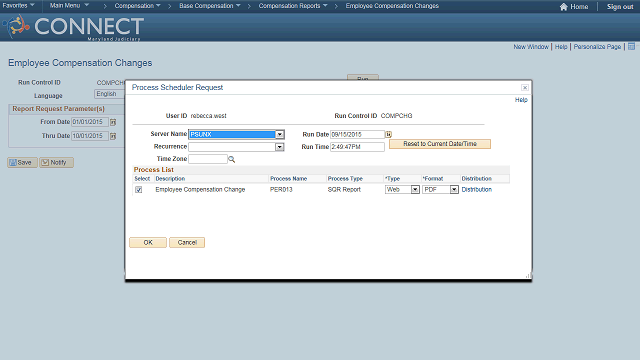The width and height of the screenshot is (640, 360).
Task: Click the Cancel button
Action: click(x=187, y=242)
